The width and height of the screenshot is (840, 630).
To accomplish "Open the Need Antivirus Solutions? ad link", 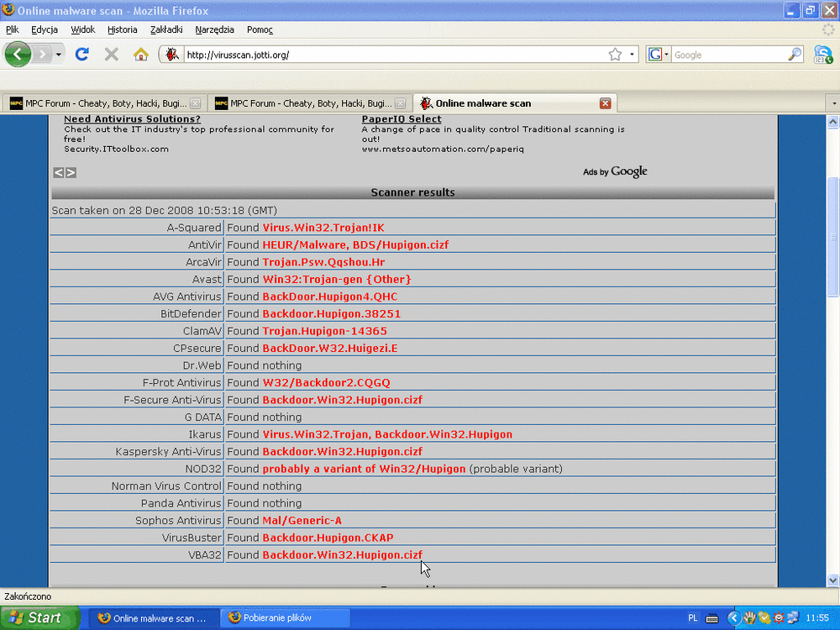I will tap(133, 119).
